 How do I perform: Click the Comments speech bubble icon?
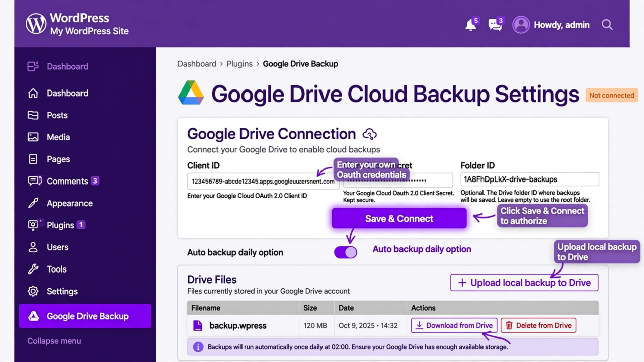click(x=34, y=181)
